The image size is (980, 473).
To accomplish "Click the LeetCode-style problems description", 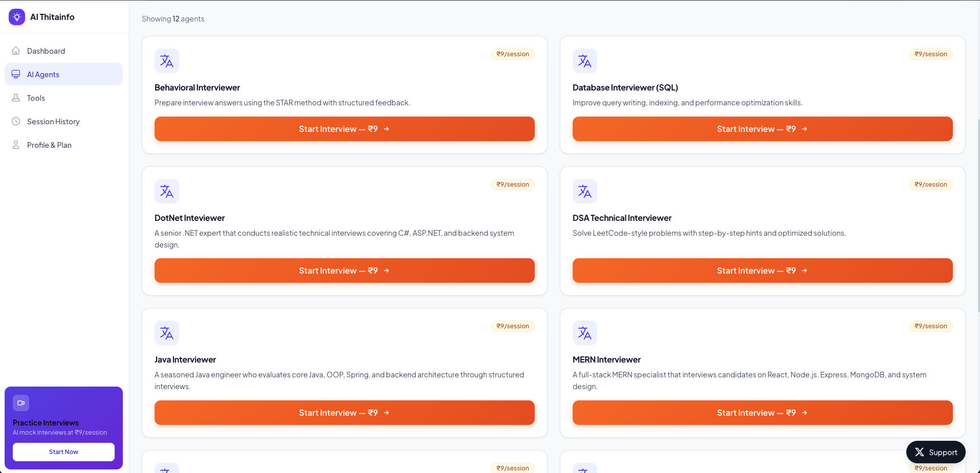I will [x=709, y=233].
